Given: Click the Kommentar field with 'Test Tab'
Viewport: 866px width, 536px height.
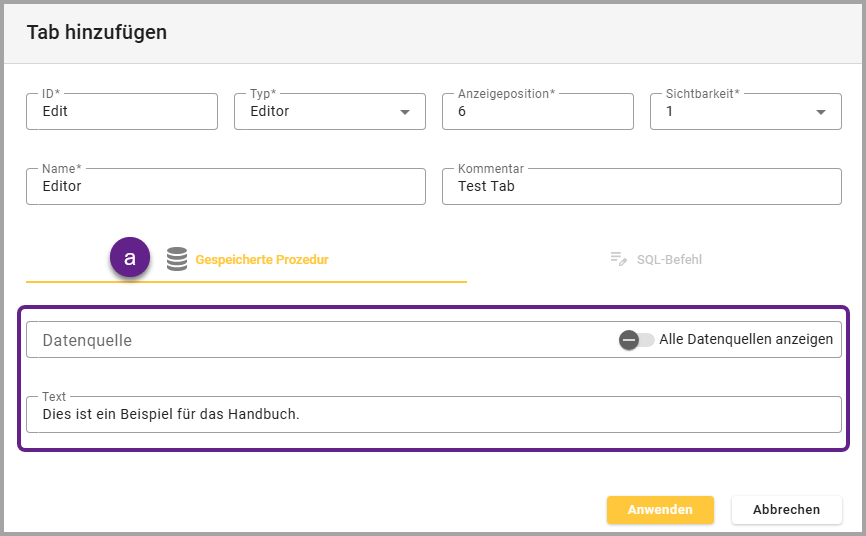Looking at the screenshot, I should tap(641, 186).
